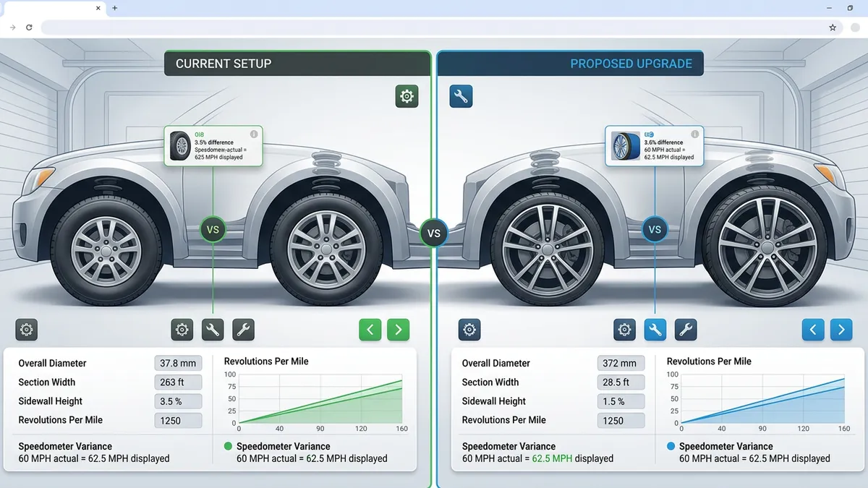Click the green right chevron in the current setup panel
The height and width of the screenshot is (488, 868).
tap(399, 329)
